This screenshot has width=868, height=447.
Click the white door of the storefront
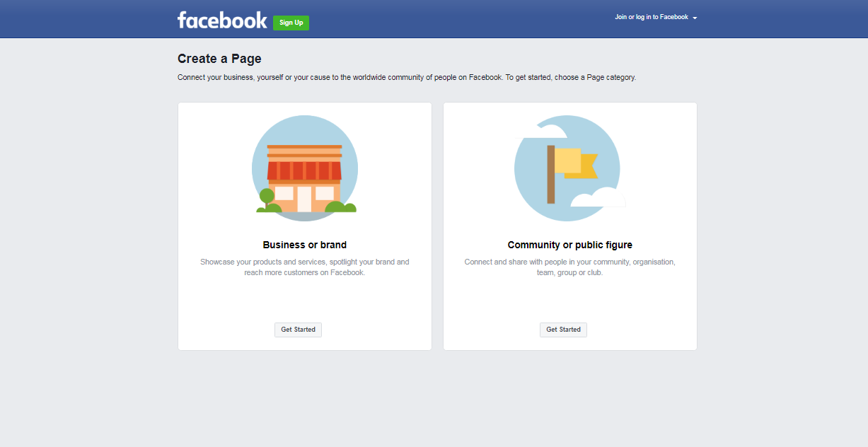click(304, 199)
